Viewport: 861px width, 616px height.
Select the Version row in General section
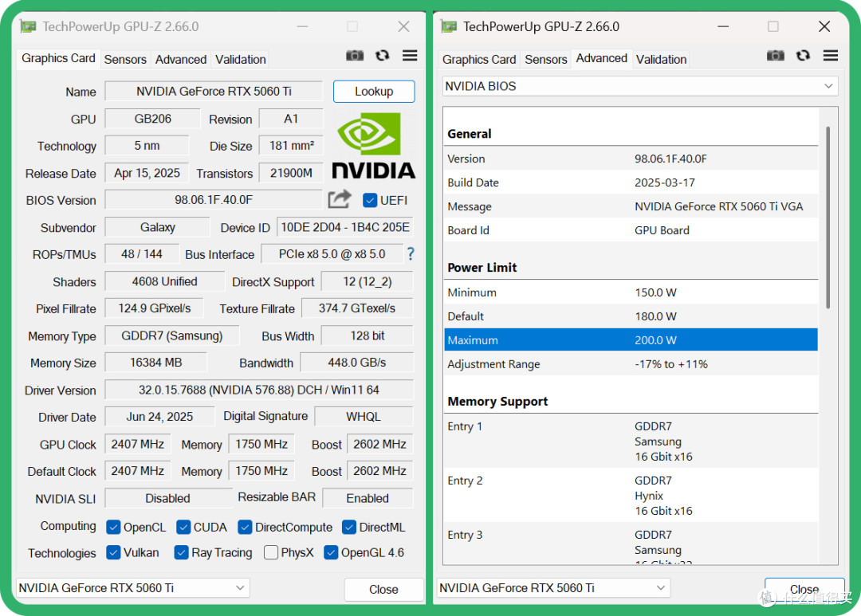tap(631, 159)
